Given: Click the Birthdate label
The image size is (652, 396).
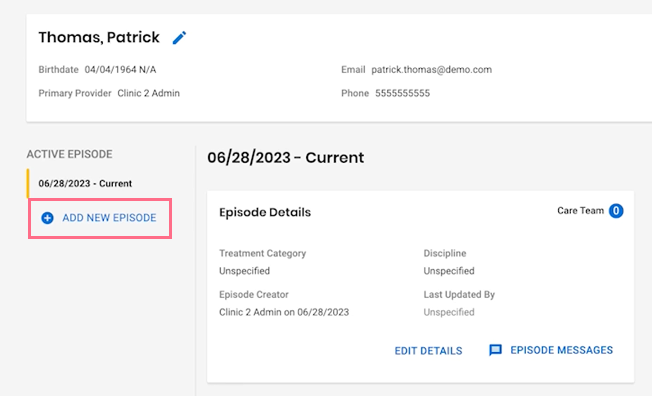Looking at the screenshot, I should [59, 69].
